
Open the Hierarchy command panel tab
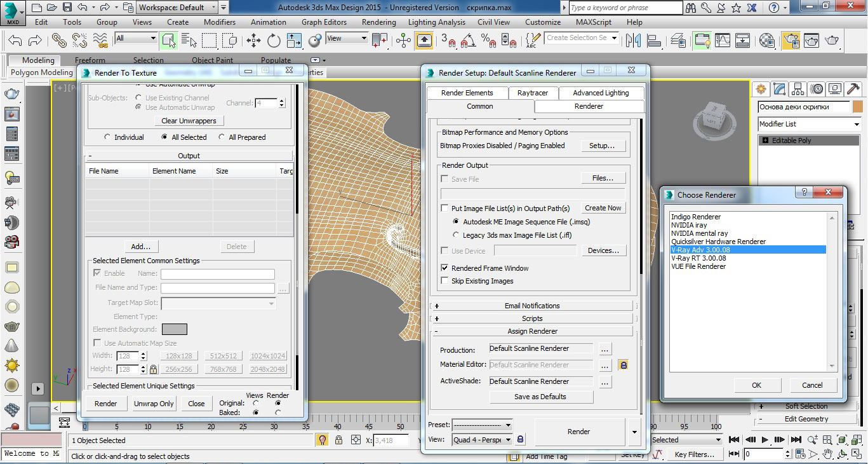(798, 89)
